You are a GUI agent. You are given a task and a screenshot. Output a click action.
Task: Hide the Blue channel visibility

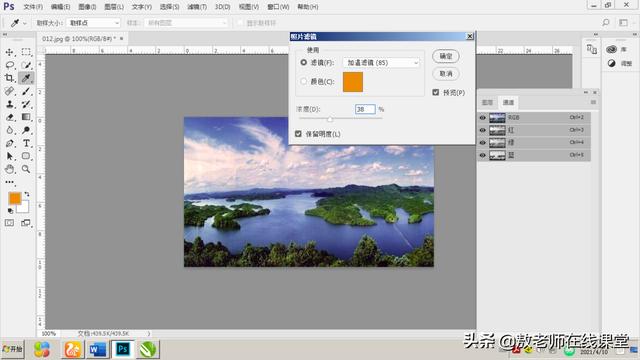[x=482, y=156]
